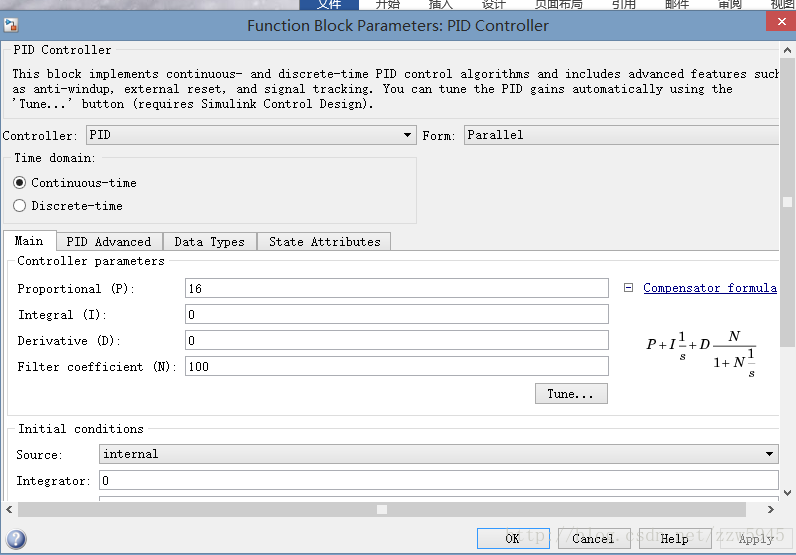796x555 pixels.
Task: Click the Derivative (D) input field
Action: tap(396, 340)
